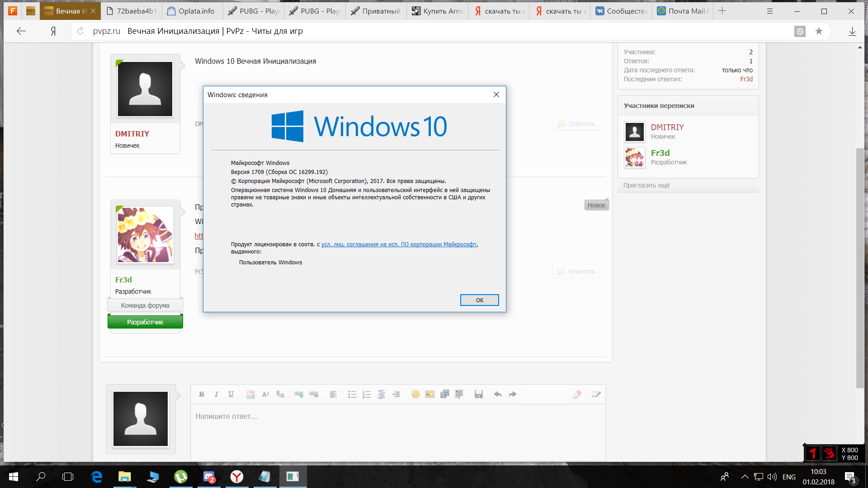This screenshot has width=868, height=488.
Task: Toggle underline formatting in reply editor
Action: [x=231, y=394]
